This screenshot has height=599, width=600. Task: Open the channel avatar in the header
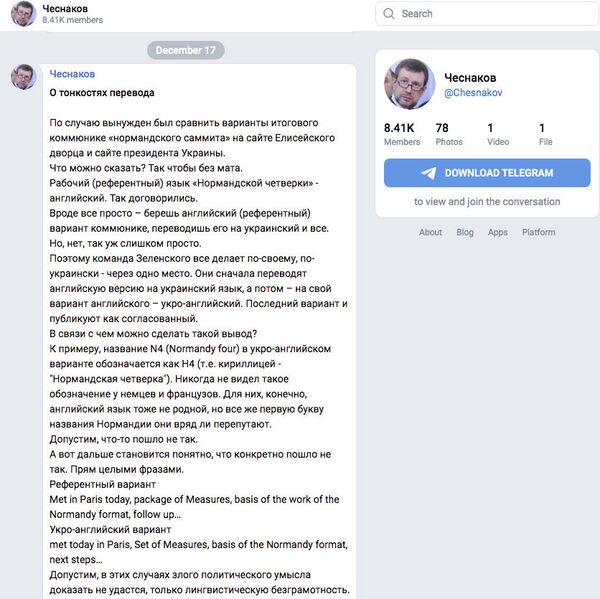(23, 13)
